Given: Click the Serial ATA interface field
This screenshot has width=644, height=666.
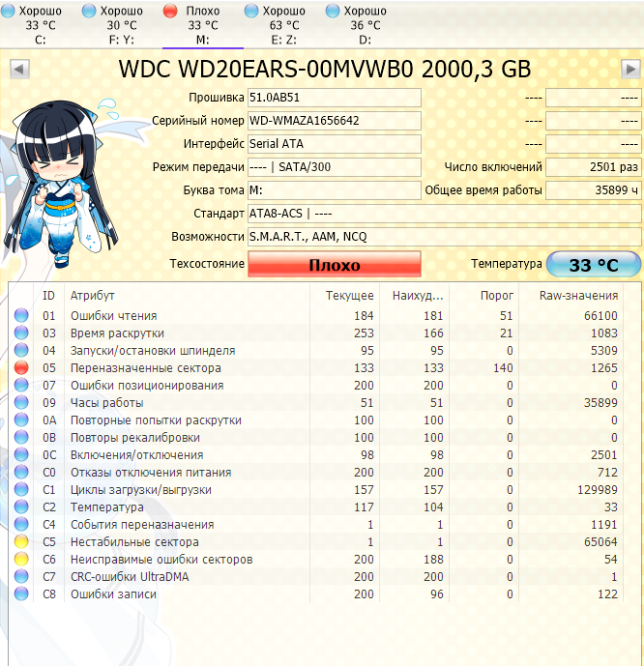Looking at the screenshot, I should [x=335, y=144].
